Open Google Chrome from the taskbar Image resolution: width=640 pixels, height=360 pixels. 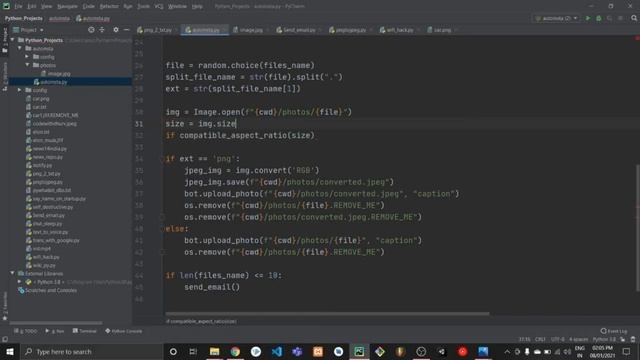coord(235,351)
